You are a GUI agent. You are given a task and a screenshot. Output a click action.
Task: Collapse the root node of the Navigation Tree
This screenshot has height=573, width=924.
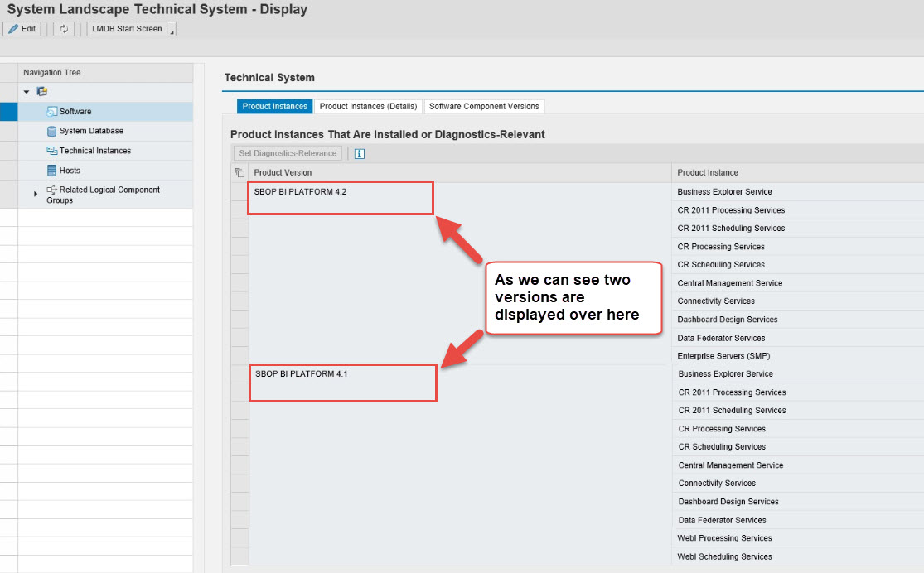coord(27,92)
